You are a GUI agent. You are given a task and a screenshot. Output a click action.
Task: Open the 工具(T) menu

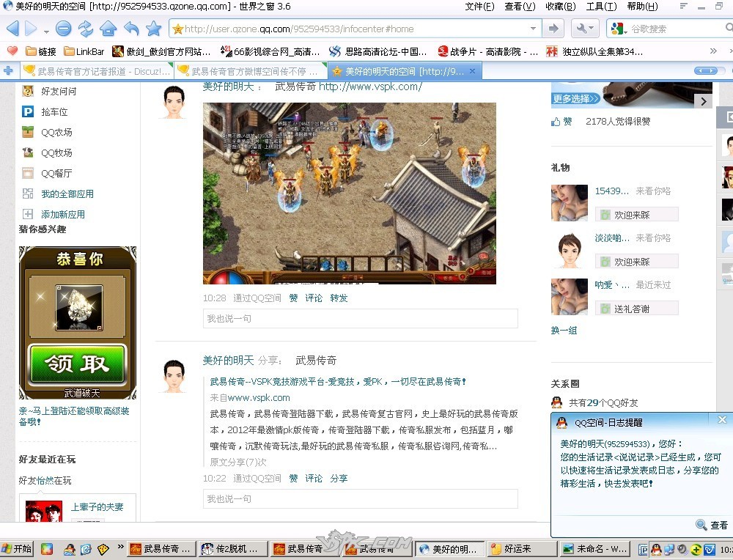(x=601, y=6)
